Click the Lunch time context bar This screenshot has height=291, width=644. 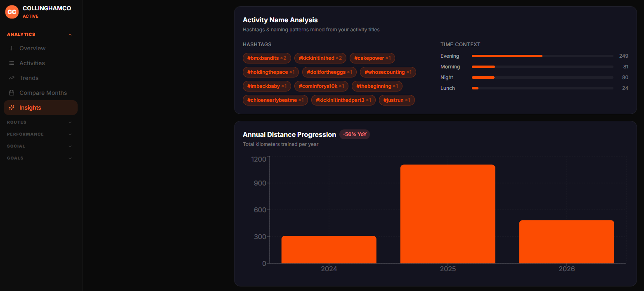click(x=542, y=88)
